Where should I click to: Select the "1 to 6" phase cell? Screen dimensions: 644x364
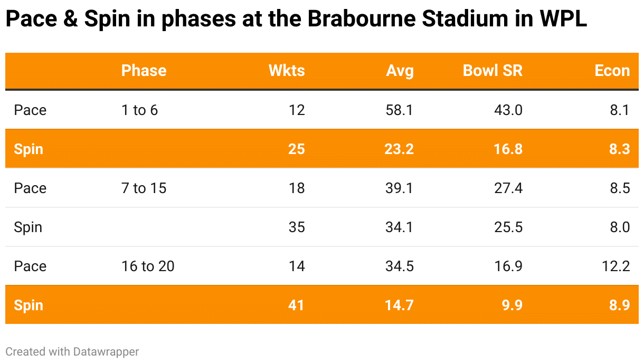pos(139,110)
